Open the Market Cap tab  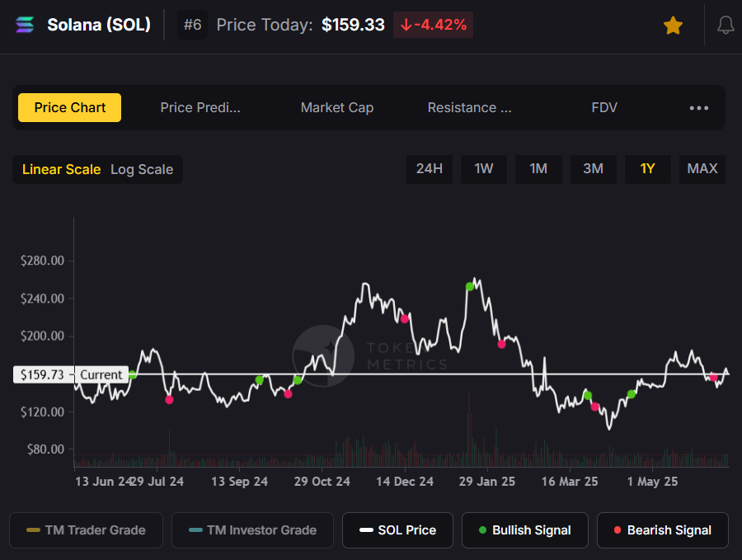coord(337,107)
